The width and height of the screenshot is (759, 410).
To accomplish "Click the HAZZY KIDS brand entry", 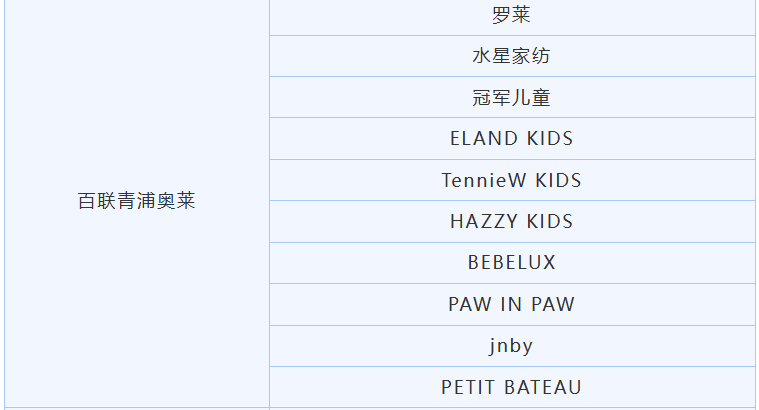I will click(511, 222).
